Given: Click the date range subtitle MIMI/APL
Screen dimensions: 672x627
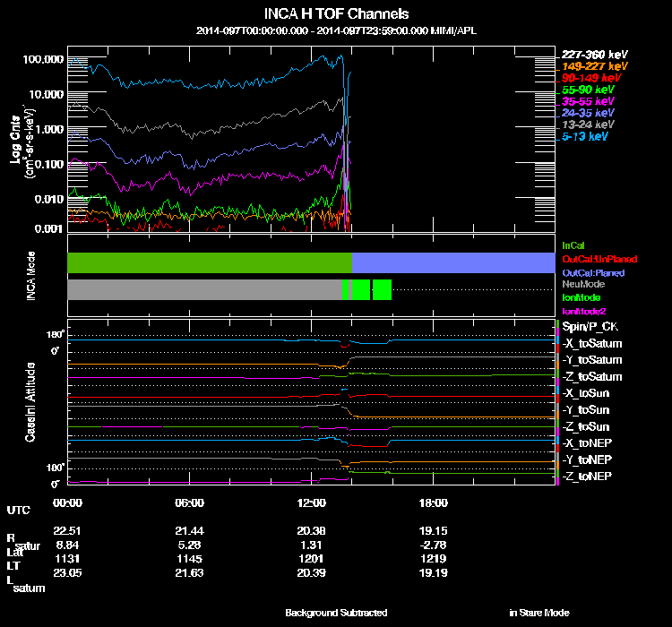Looking at the screenshot, I should 336,30.
